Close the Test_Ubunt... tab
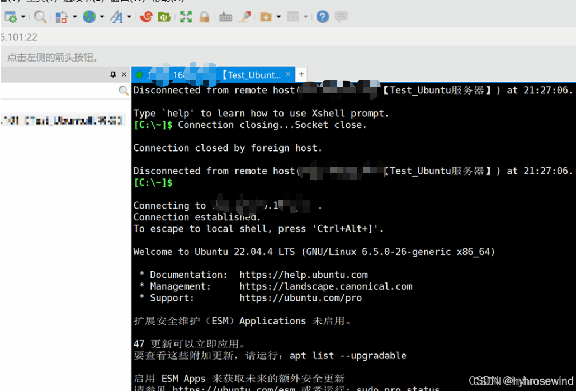This screenshot has width=576, height=392. coord(288,74)
